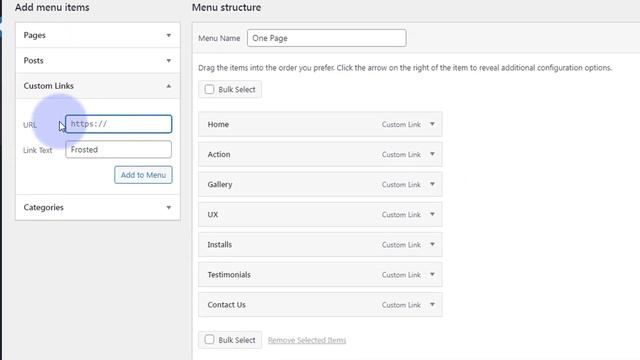Expand UX menu item options arrow
The image size is (640, 360).
tap(432, 214)
